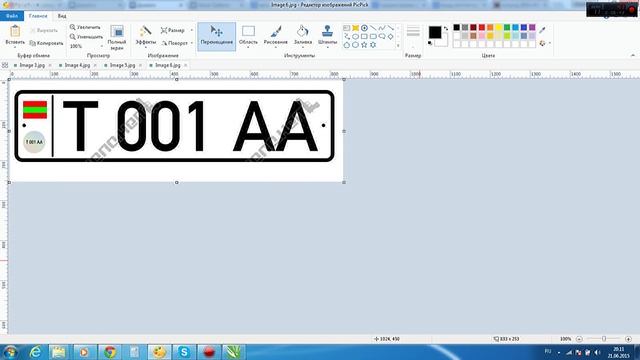640x360 pixels.
Task: Select the diamond shape tool
Action: coord(391,36)
